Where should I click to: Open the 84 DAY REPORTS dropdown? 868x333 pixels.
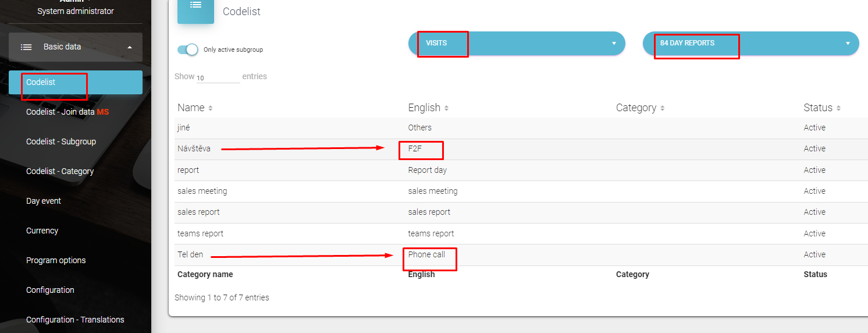(750, 43)
